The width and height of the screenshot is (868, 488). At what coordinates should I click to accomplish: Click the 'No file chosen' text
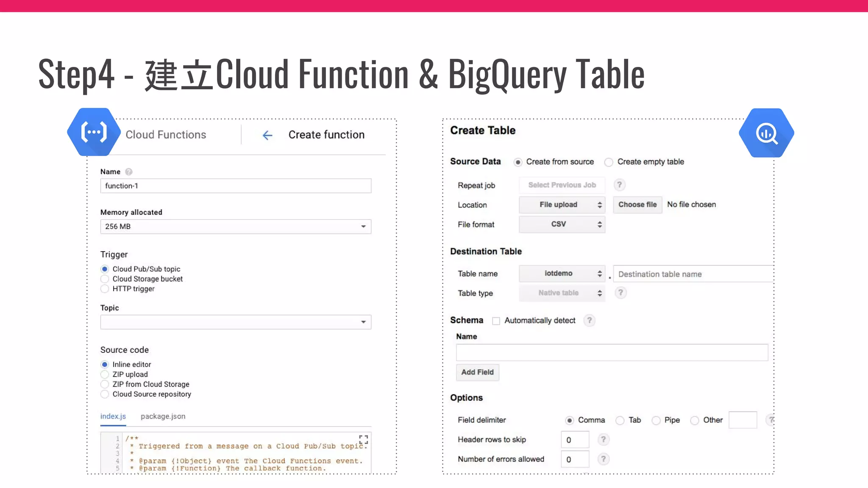[692, 205]
